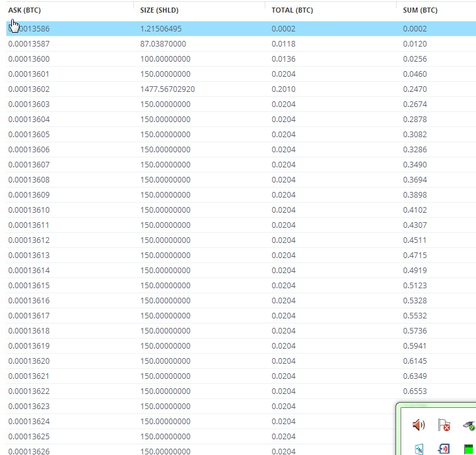476x455 pixels.
Task: Click sum 0.6553
Action: pyautogui.click(x=415, y=391)
